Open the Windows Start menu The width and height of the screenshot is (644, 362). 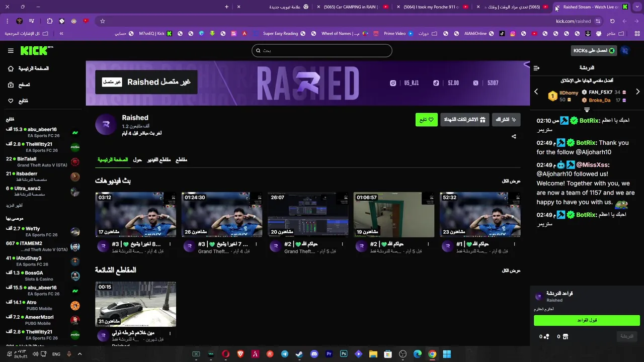pos(447,354)
